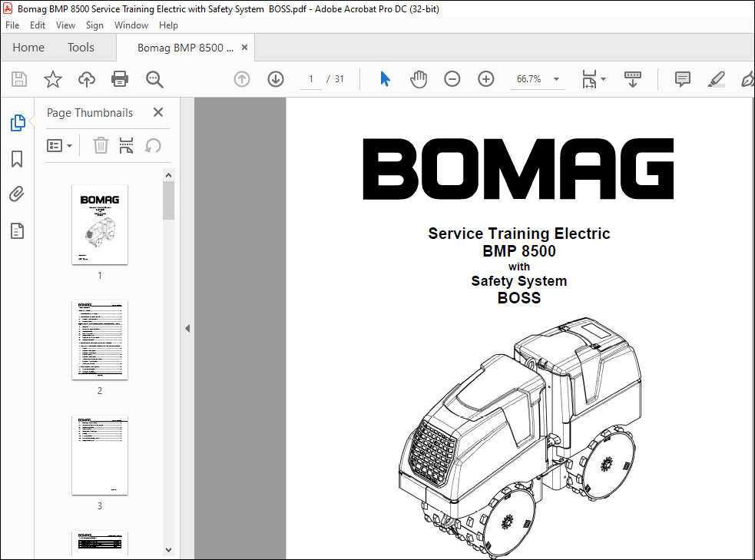The width and height of the screenshot is (755, 560).
Task: Print the document
Action: coord(120,79)
